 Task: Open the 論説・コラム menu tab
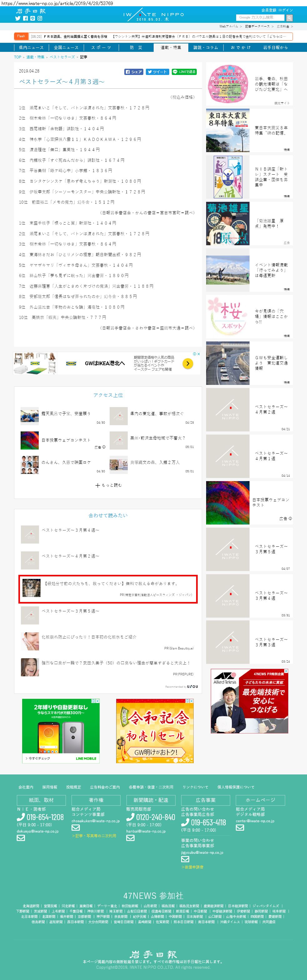coord(206,47)
